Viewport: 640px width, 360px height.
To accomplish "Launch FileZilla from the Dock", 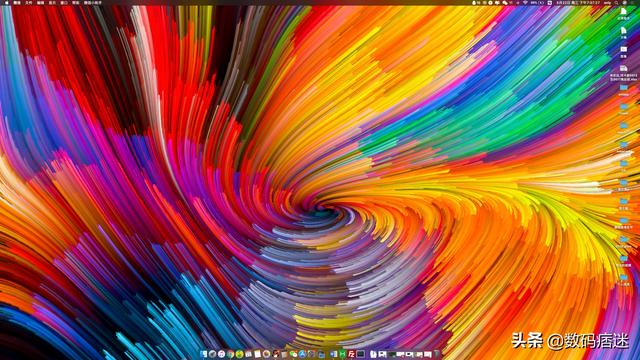I will pyautogui.click(x=351, y=354).
